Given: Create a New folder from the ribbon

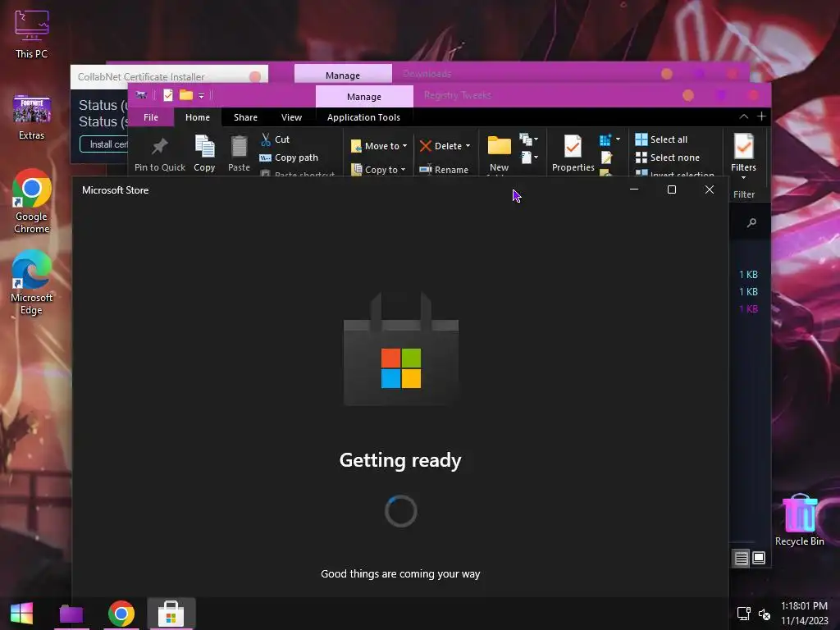Looking at the screenshot, I should pyautogui.click(x=499, y=154).
